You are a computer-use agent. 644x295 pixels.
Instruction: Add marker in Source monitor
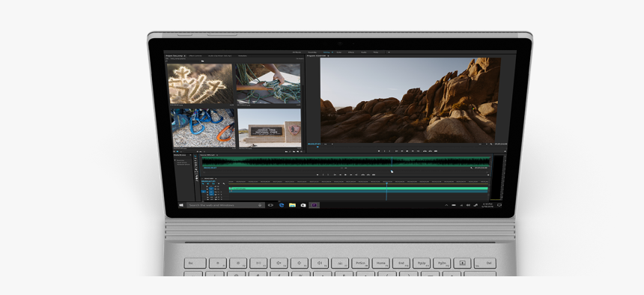coord(318,174)
